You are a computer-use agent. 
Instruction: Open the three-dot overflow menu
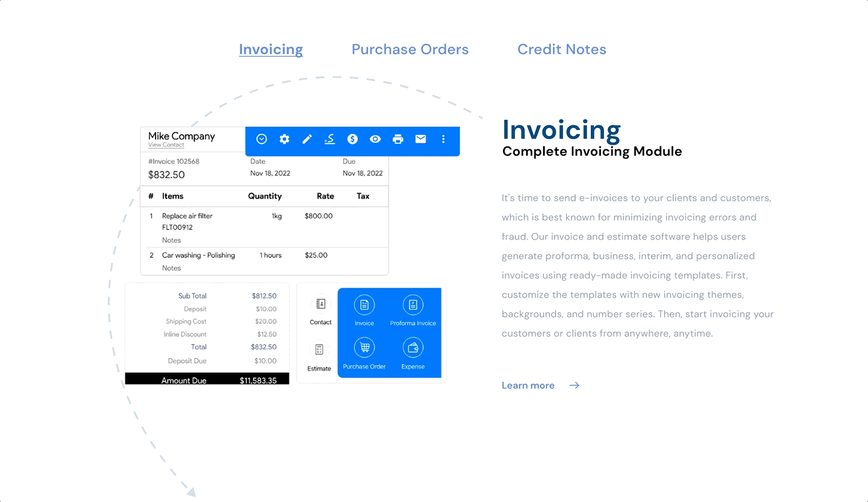coord(443,139)
